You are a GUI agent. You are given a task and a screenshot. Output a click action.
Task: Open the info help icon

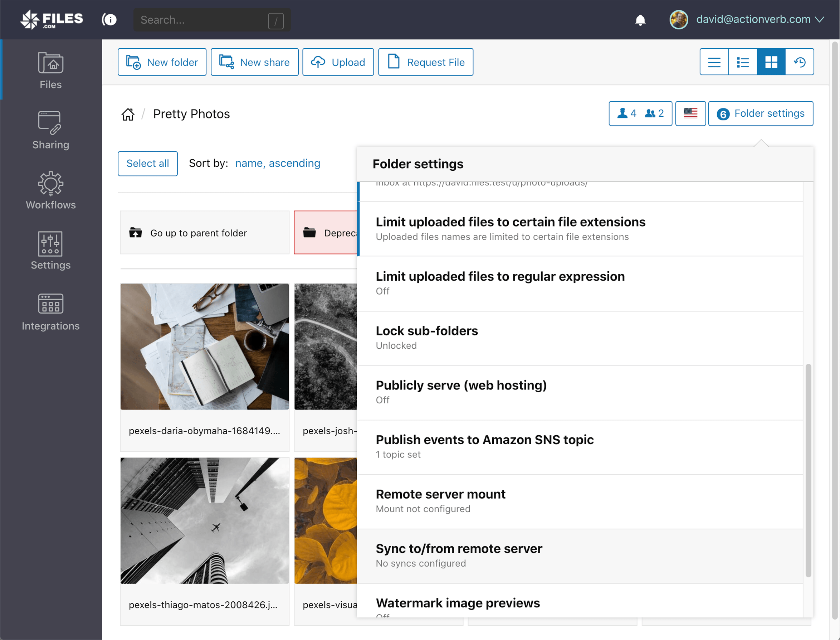pos(110,20)
